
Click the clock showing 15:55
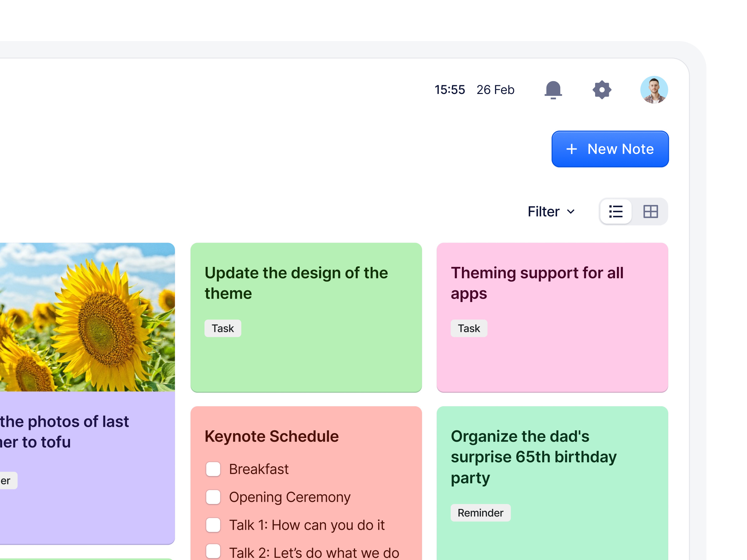(x=450, y=90)
